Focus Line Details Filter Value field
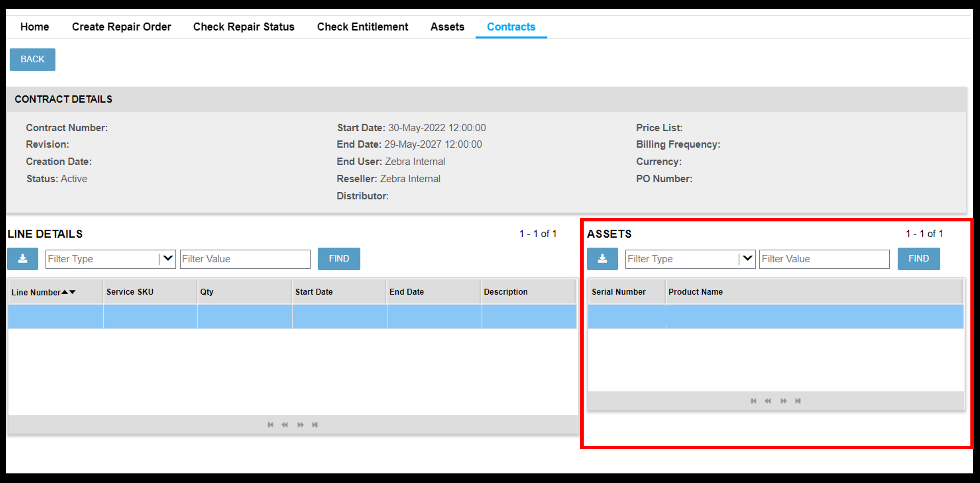 pos(245,259)
